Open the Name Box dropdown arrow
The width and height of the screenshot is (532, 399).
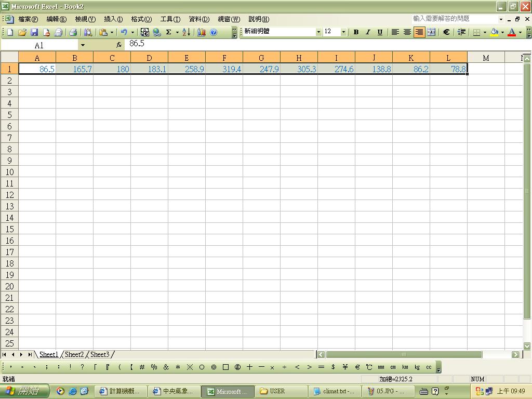[83, 45]
